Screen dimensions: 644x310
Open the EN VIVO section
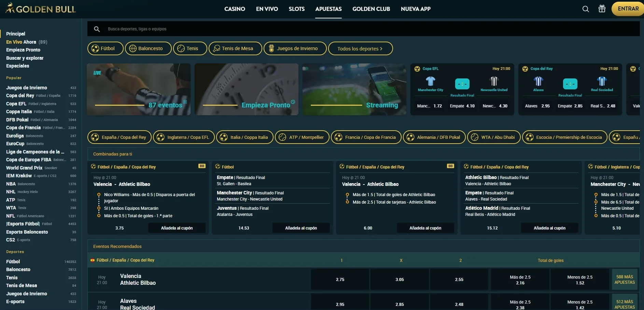[x=267, y=9]
